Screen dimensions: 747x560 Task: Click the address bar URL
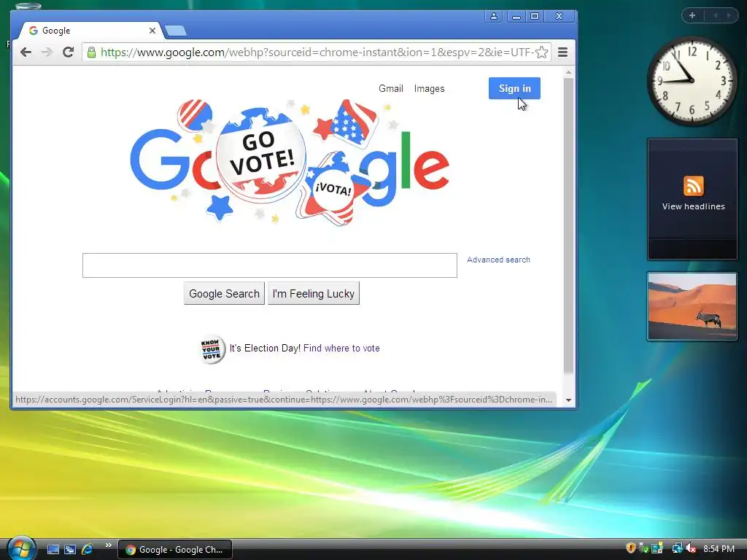pos(317,52)
